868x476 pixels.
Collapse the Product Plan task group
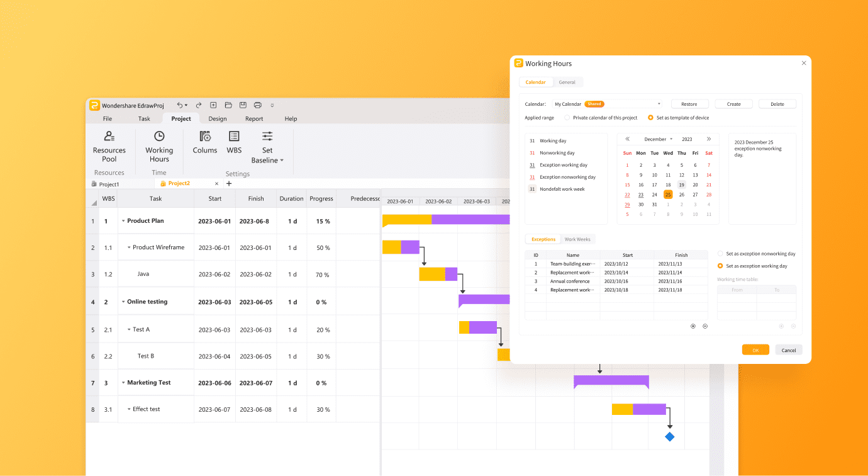tap(123, 221)
